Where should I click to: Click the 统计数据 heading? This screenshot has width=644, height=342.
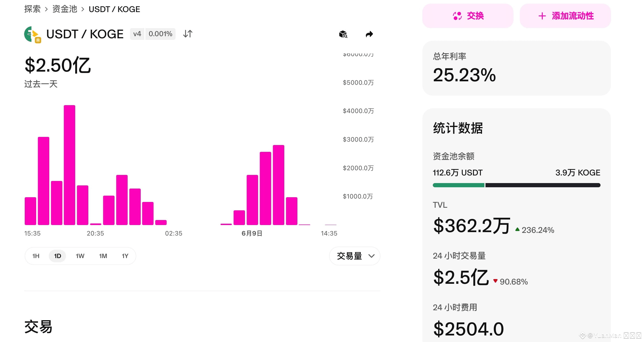(x=458, y=128)
